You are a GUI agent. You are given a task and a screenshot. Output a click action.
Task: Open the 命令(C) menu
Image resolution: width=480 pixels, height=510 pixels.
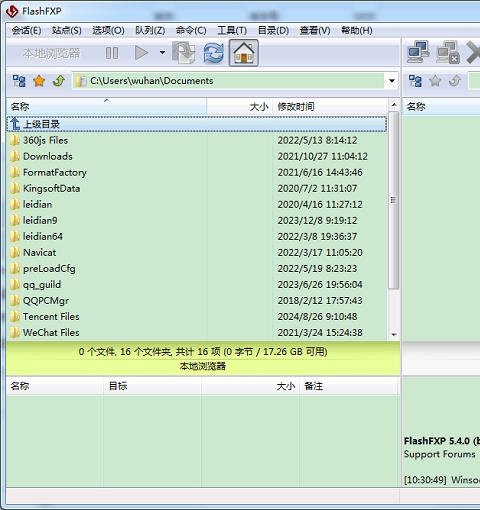click(191, 31)
